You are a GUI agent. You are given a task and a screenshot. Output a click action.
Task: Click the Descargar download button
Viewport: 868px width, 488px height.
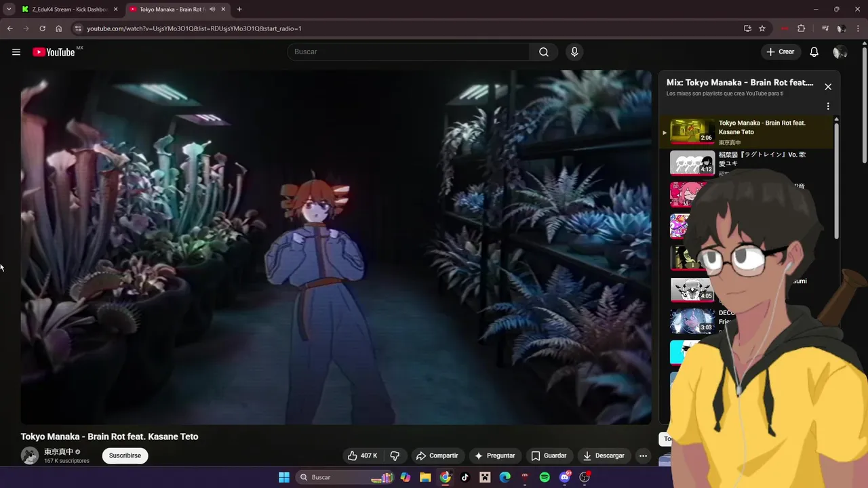(x=604, y=455)
